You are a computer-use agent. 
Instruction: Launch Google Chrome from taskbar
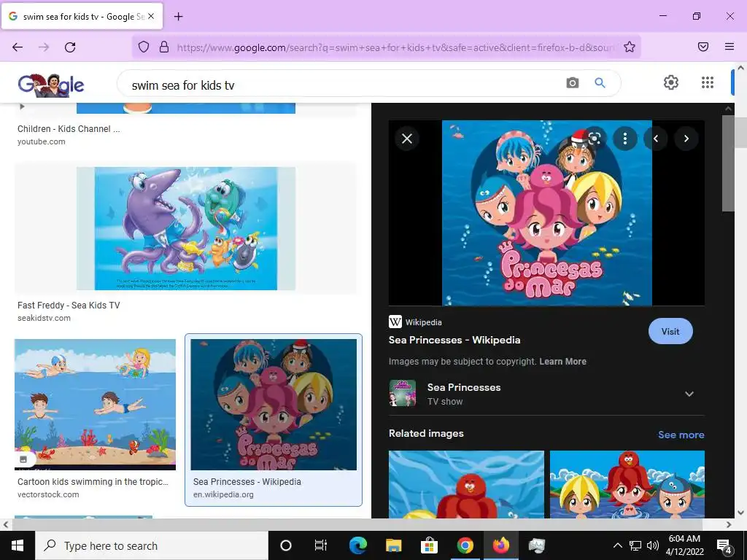[x=465, y=545]
